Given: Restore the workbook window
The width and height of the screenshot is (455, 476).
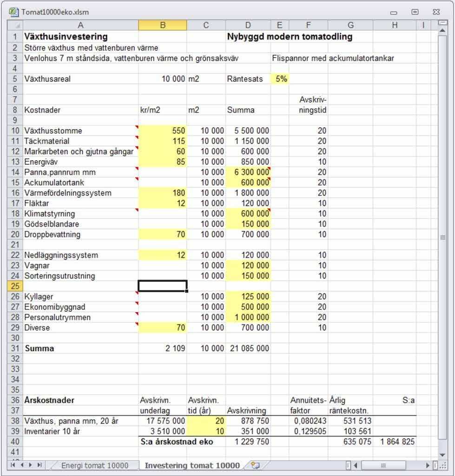Looking at the screenshot, I should point(415,12).
